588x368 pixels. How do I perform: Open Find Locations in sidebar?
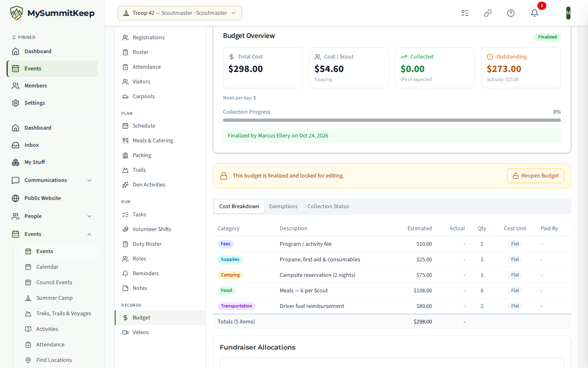click(x=59, y=360)
